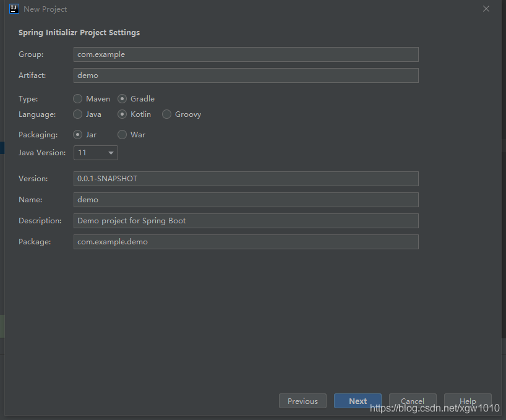
Task: Click the Group text field
Action: (x=246, y=54)
